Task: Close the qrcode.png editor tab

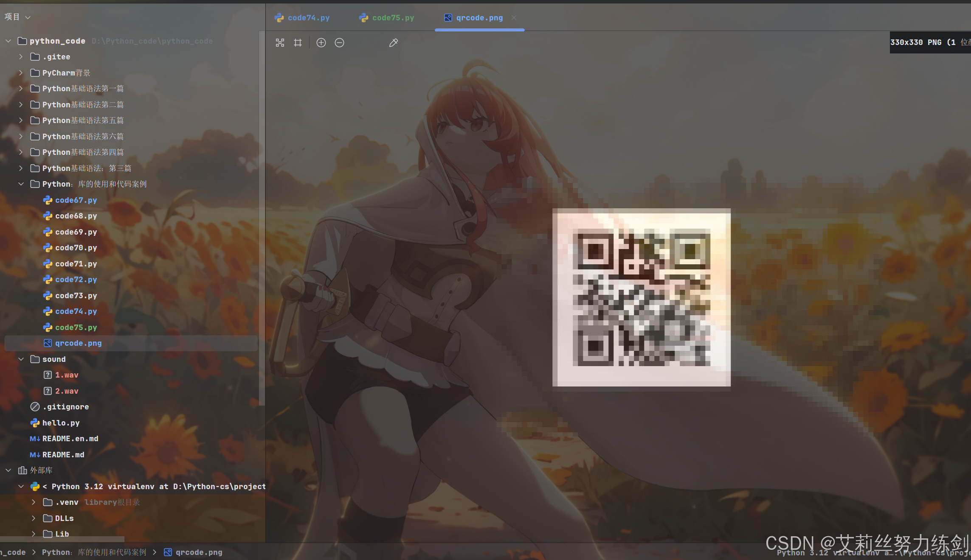Action: pos(514,18)
